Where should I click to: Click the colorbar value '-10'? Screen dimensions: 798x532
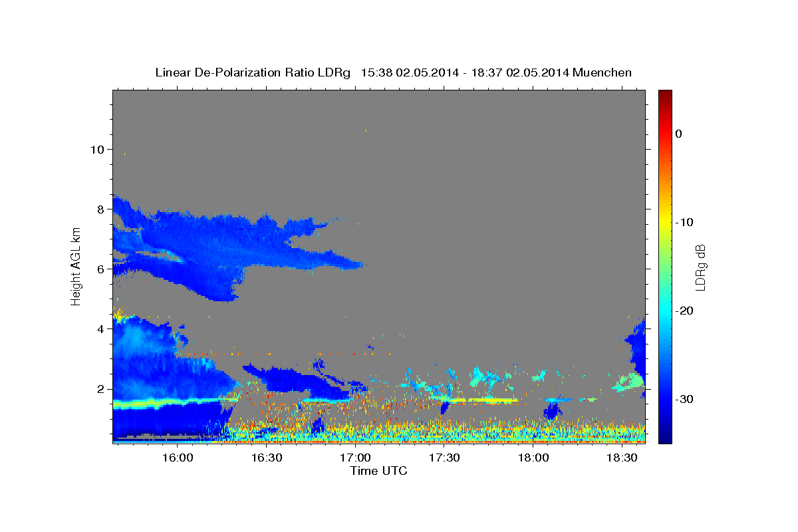point(685,222)
